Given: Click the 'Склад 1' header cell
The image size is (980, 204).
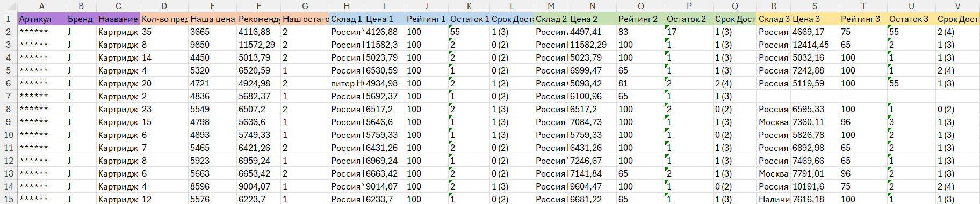Looking at the screenshot, I should pos(347,19).
